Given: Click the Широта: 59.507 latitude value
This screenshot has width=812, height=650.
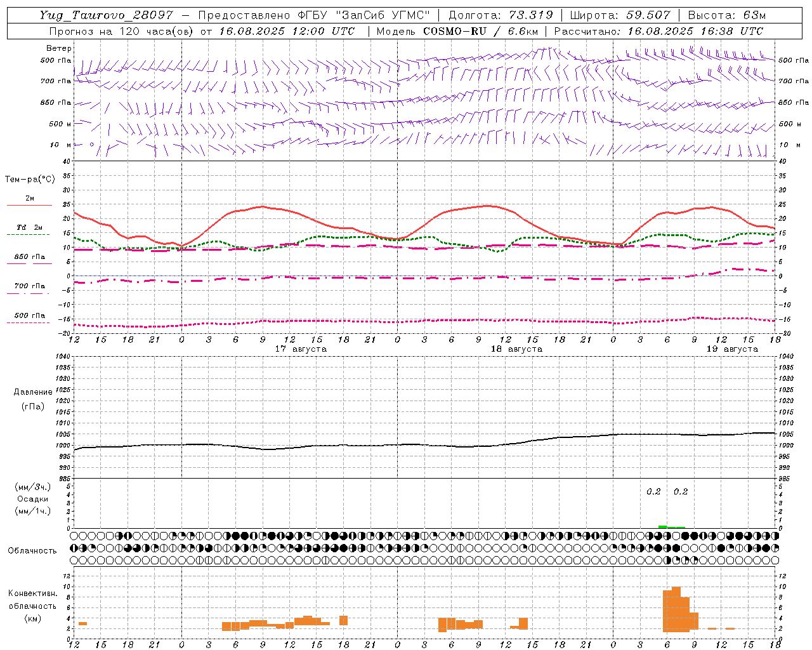Looking at the screenshot, I should (620, 15).
